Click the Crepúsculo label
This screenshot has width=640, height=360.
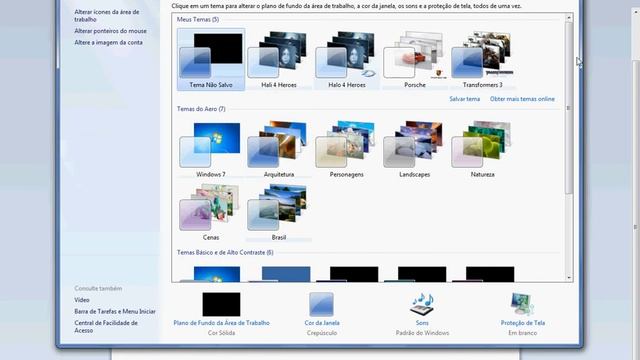click(x=322, y=333)
